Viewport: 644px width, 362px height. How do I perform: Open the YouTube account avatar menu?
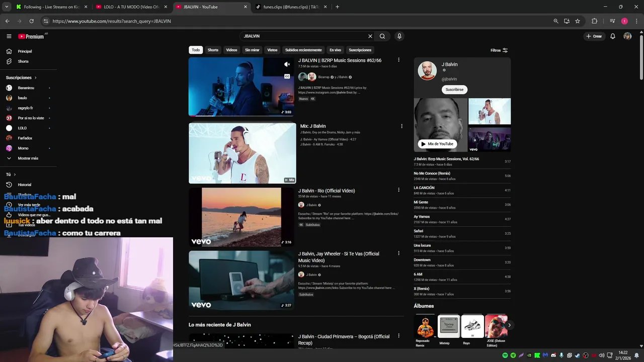(x=627, y=36)
